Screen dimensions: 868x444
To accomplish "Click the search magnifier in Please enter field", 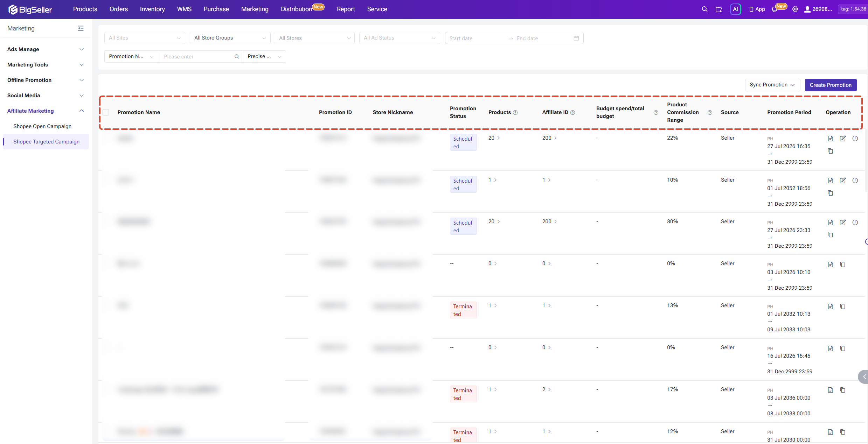I will [x=237, y=57].
